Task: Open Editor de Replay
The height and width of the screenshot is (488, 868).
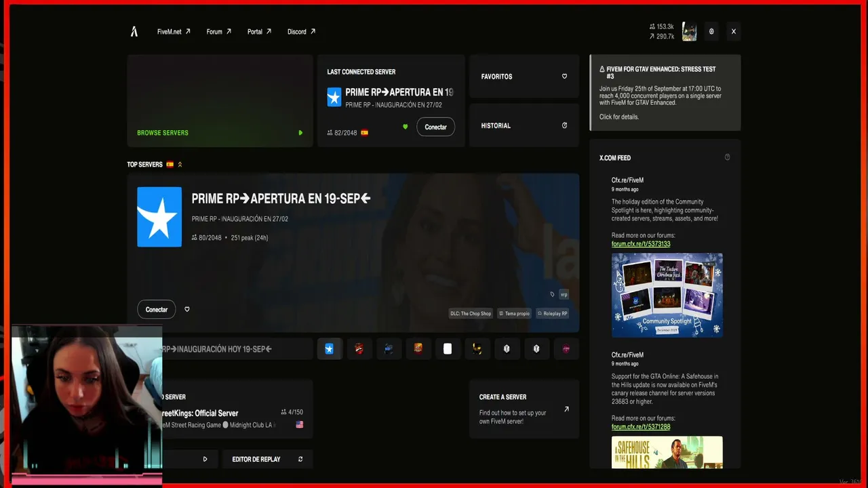Action: tap(267, 459)
